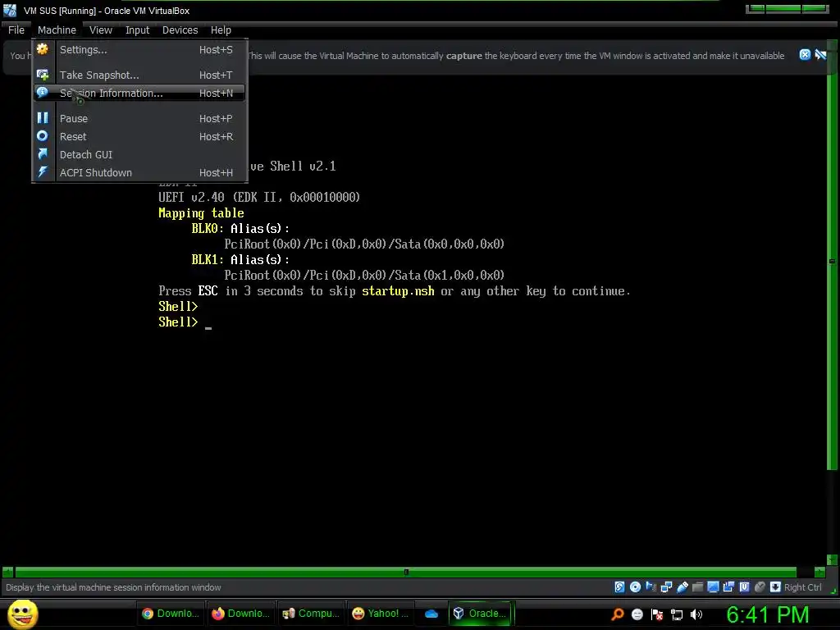
Task: Open the Machine menu in menu bar
Action: [x=57, y=30]
